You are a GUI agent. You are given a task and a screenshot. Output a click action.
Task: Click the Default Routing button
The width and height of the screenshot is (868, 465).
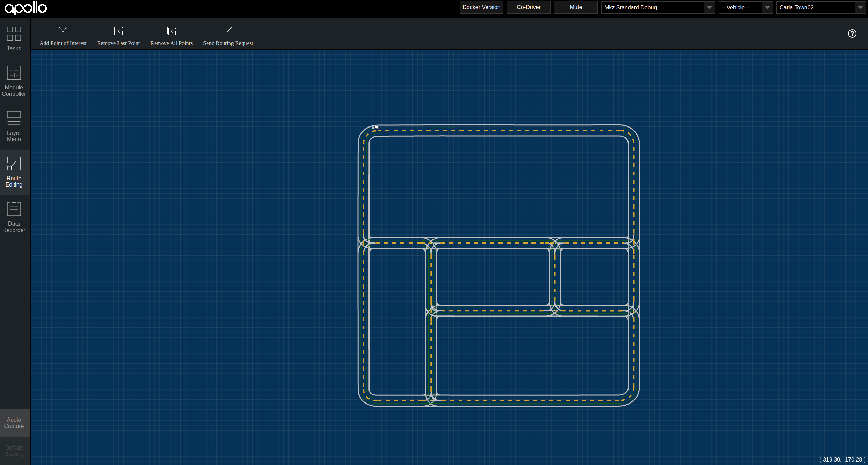point(14,451)
